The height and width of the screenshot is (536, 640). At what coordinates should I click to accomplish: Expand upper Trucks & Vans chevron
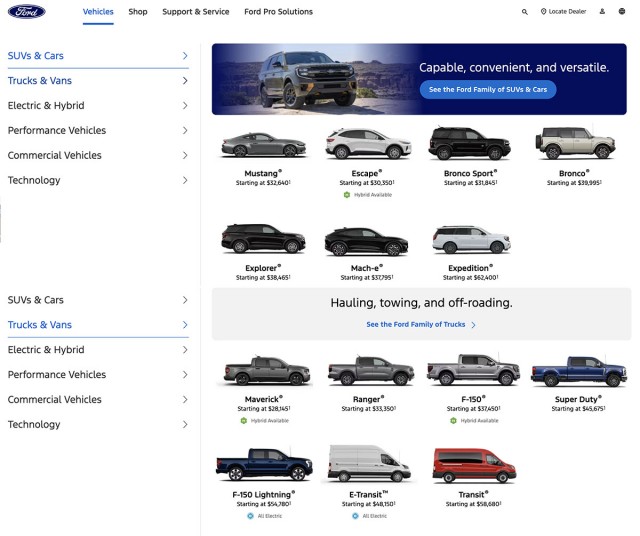[185, 80]
